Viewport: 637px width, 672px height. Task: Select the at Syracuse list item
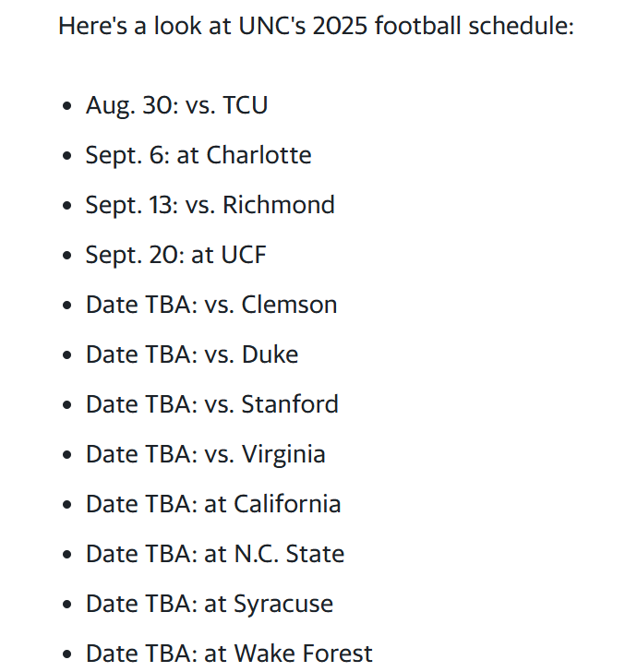[210, 605]
